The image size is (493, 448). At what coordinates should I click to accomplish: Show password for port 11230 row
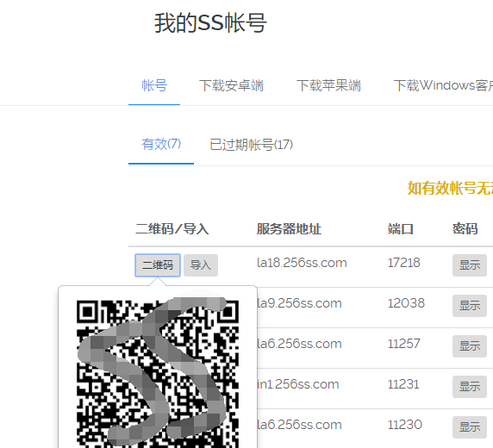click(470, 427)
